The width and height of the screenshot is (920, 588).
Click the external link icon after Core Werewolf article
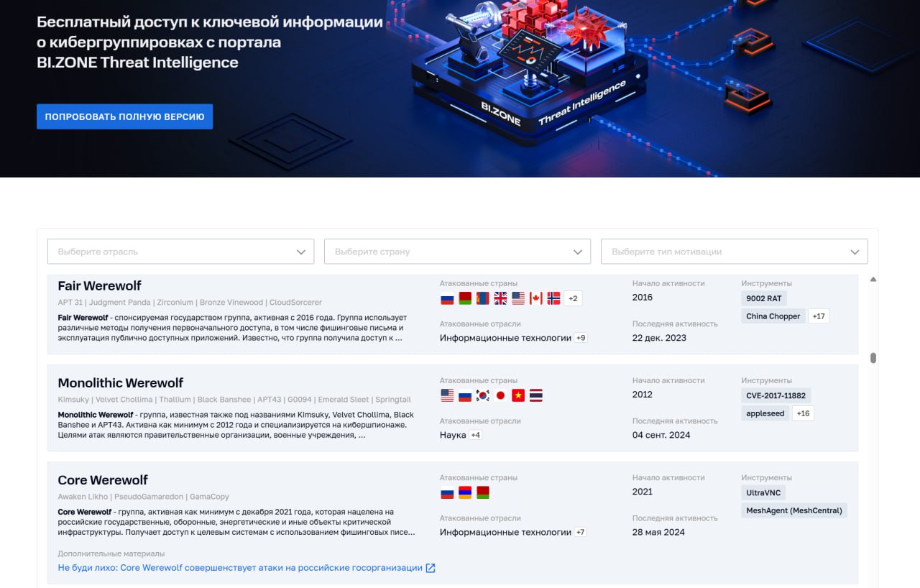pos(431,568)
